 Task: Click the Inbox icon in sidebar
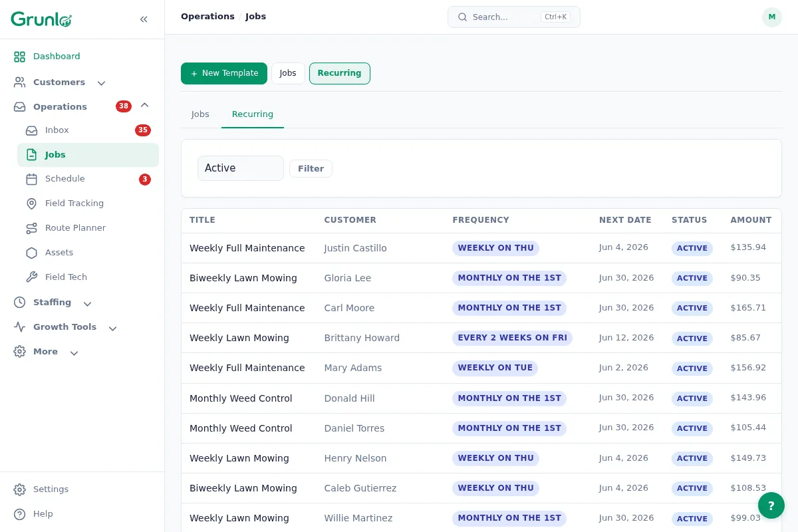(31, 130)
